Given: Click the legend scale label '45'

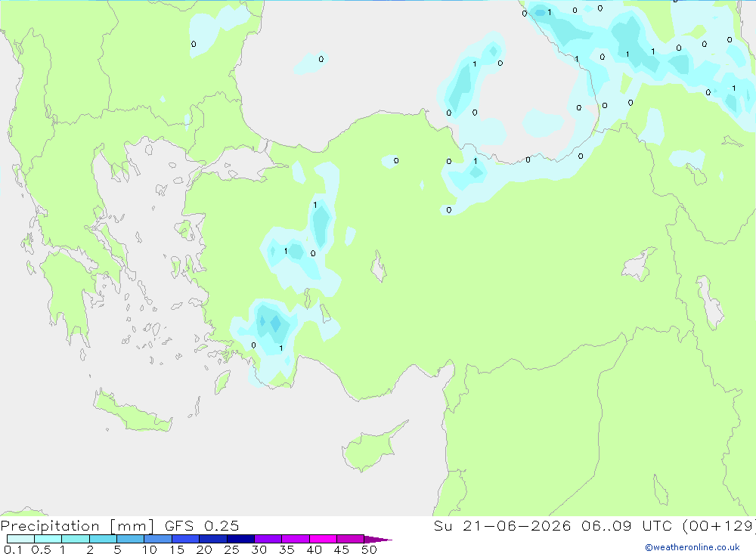Looking at the screenshot, I should tap(342, 549).
